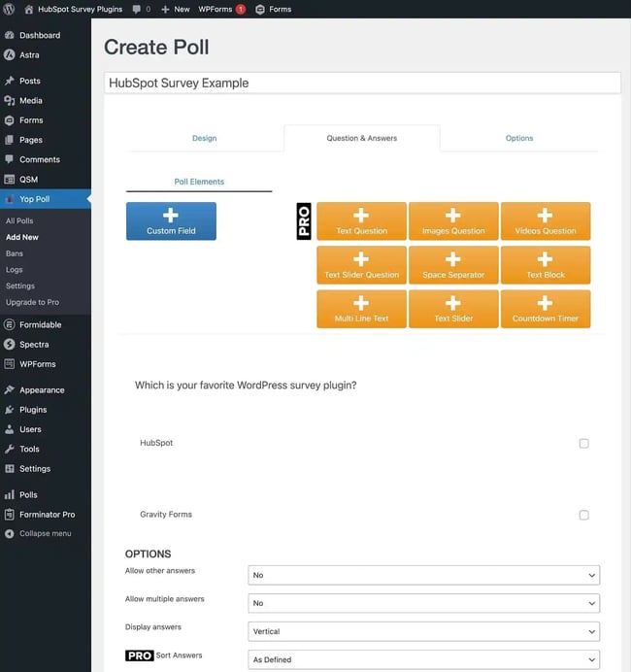The image size is (631, 672).
Task: Open Yop Poll Settings submenu item
Action: point(20,286)
